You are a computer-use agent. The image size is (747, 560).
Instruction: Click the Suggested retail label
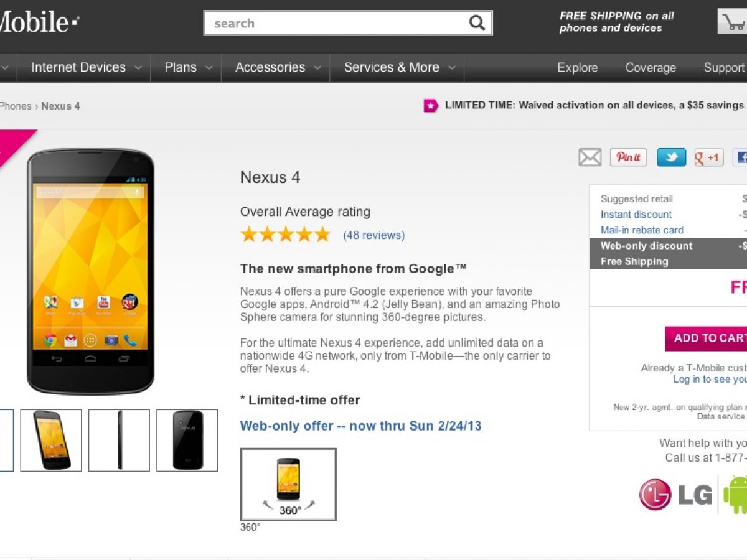[x=637, y=199]
